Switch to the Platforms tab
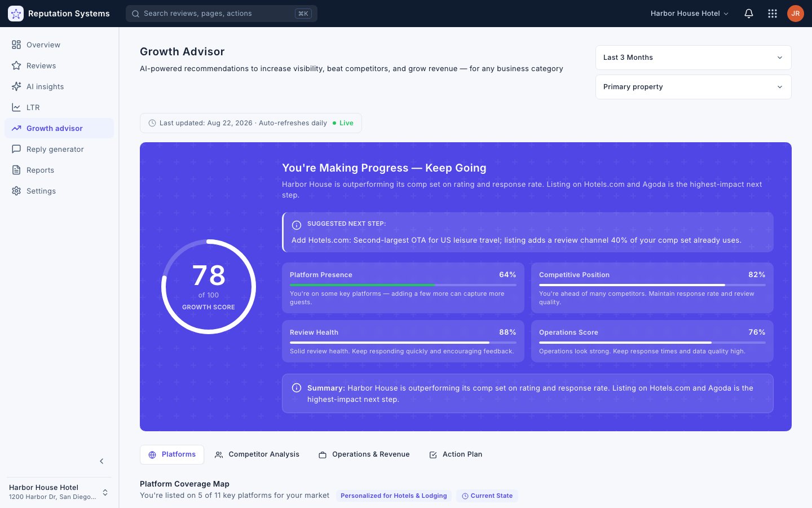 click(172, 454)
